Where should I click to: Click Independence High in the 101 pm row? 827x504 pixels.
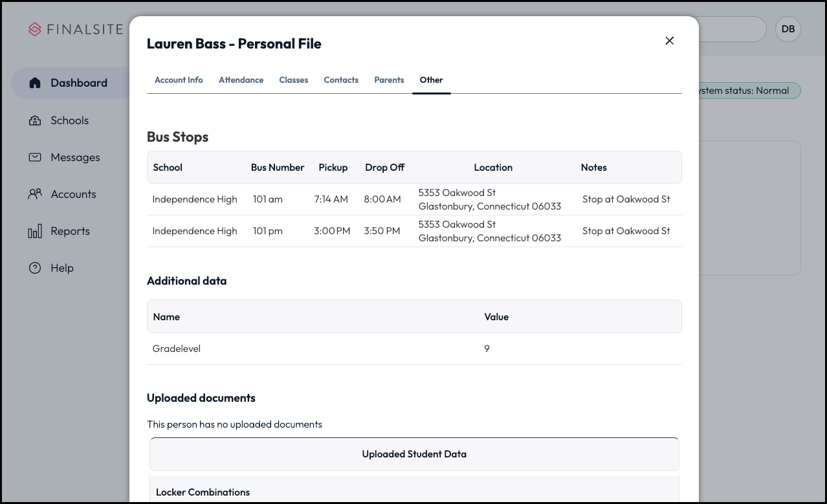coord(195,231)
